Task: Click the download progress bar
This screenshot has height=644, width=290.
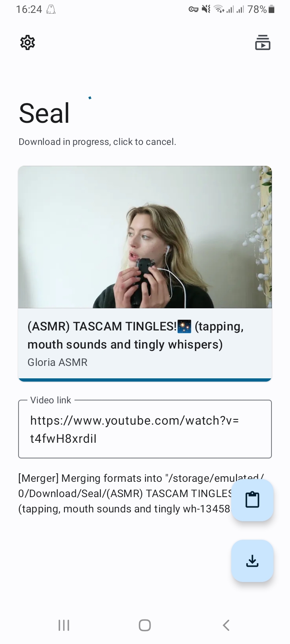Action: click(x=145, y=380)
